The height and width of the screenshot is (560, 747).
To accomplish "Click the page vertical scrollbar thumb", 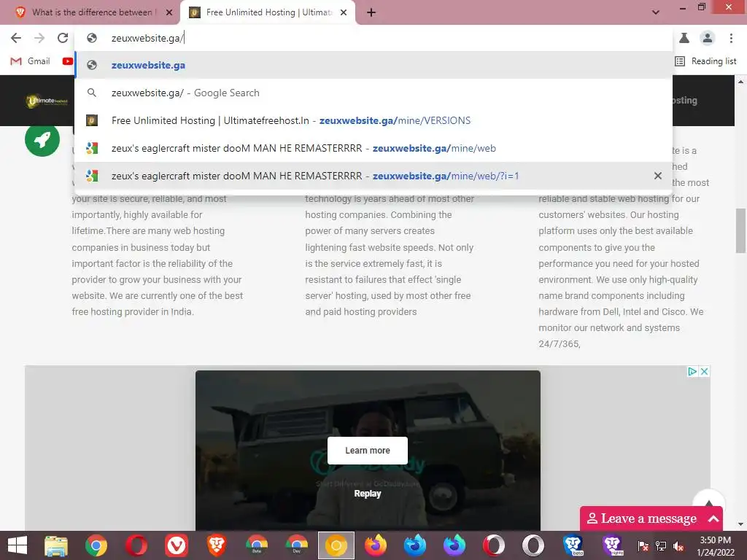I will coord(741,231).
